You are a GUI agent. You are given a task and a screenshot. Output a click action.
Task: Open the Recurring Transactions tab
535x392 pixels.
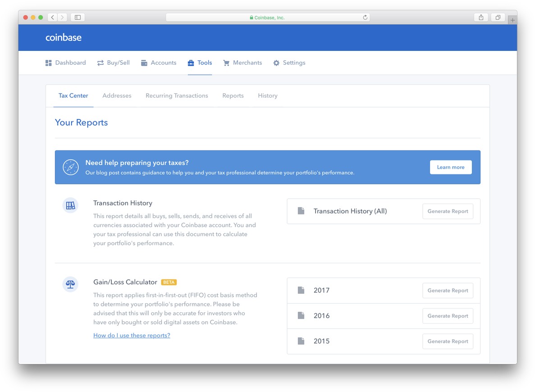177,96
